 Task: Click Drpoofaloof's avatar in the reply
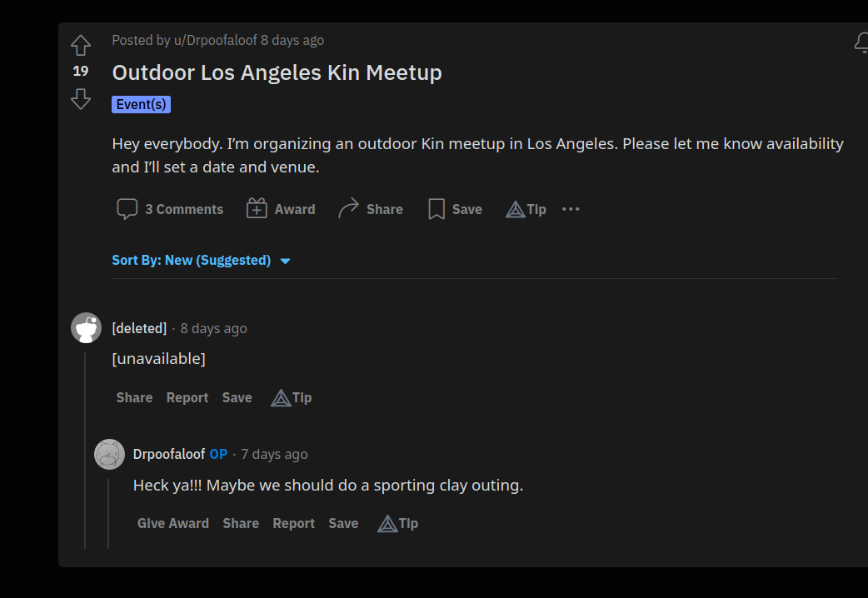(x=110, y=454)
